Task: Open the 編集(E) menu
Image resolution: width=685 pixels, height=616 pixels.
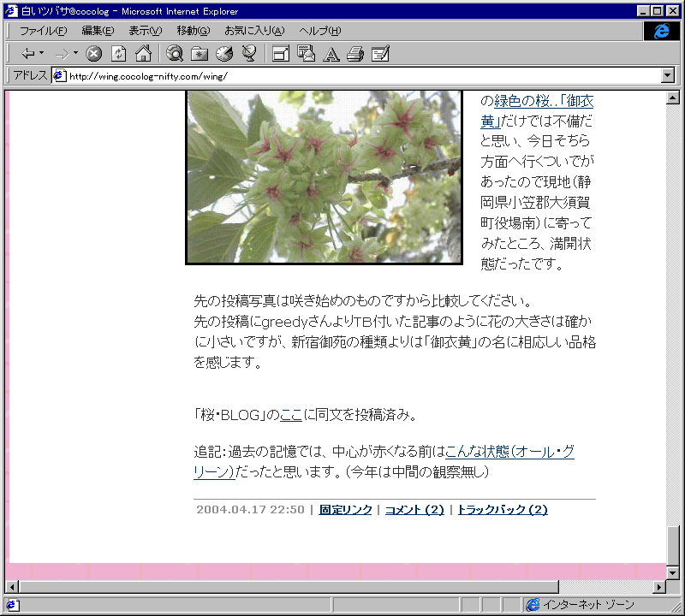Action: 98,31
